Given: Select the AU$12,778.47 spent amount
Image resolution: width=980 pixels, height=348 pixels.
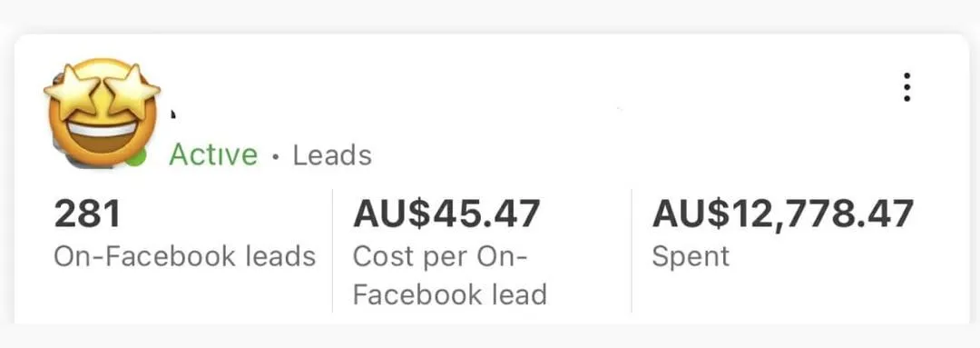Looking at the screenshot, I should (783, 214).
